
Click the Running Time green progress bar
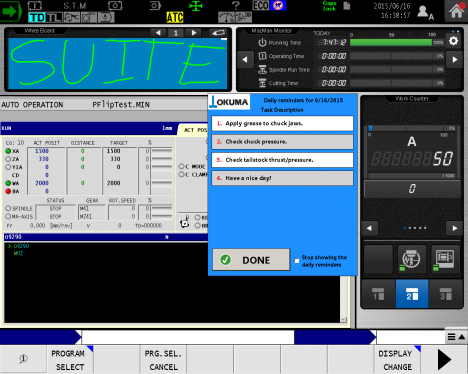[391, 42]
